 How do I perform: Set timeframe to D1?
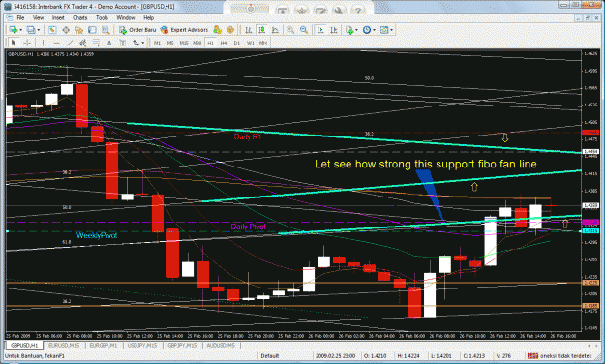[x=237, y=43]
